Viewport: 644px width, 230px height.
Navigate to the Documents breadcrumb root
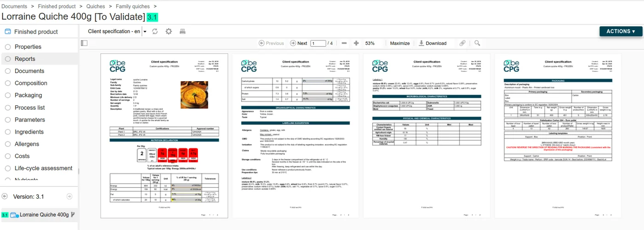tap(14, 6)
